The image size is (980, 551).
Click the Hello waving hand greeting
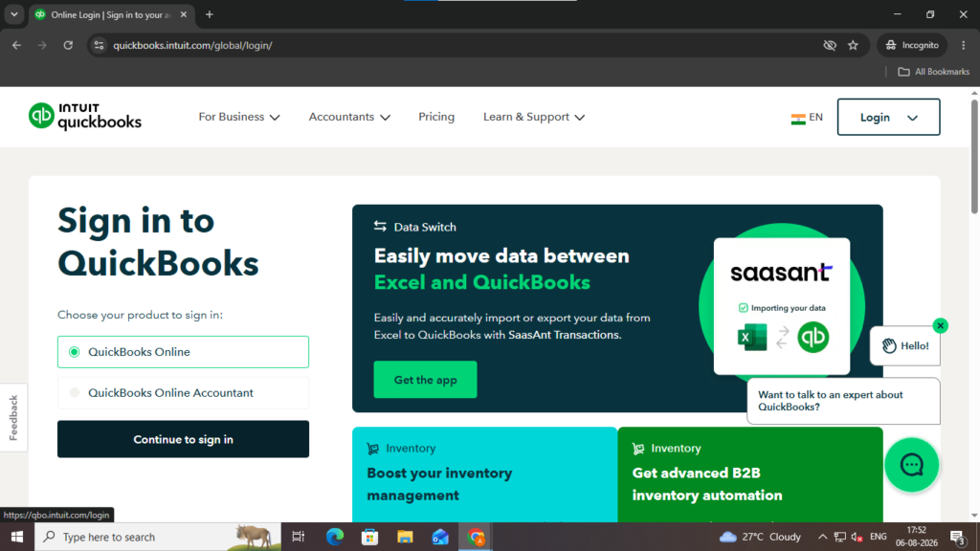(x=905, y=345)
